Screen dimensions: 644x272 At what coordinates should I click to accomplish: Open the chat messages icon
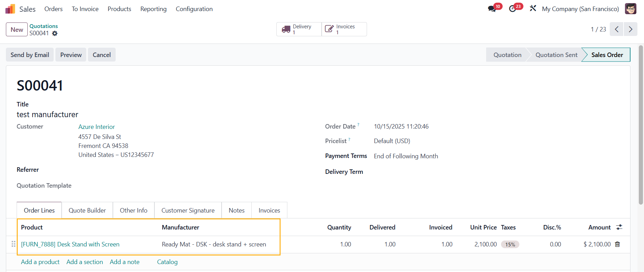pyautogui.click(x=492, y=9)
